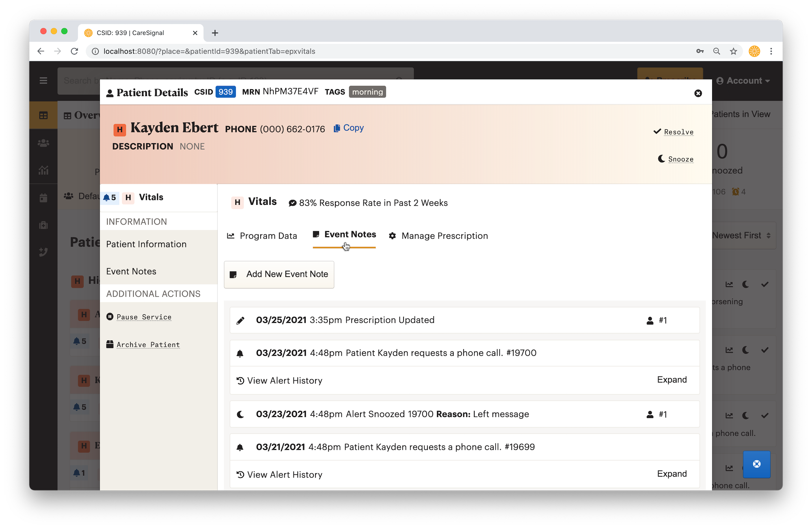Select the Vitals program in sidebar
The width and height of the screenshot is (812, 529).
point(158,198)
